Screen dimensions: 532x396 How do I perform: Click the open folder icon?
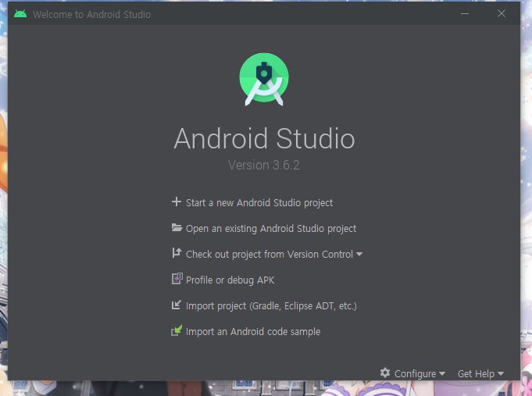[x=177, y=228]
